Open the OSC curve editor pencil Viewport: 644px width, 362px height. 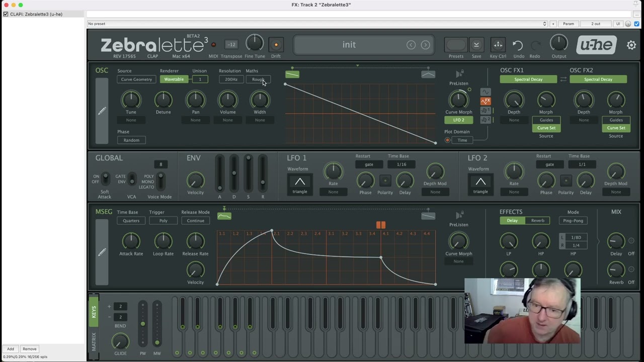pos(102,111)
